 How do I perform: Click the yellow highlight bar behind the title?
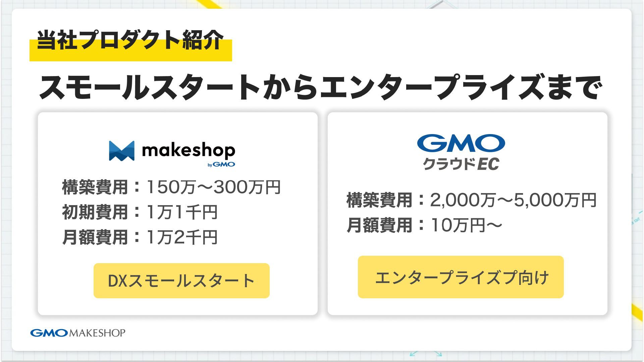tap(131, 56)
